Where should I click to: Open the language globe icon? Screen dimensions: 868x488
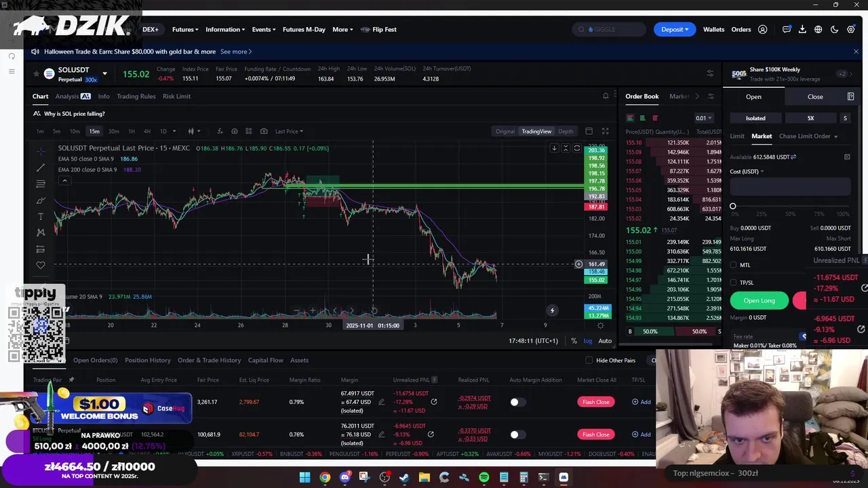click(818, 29)
